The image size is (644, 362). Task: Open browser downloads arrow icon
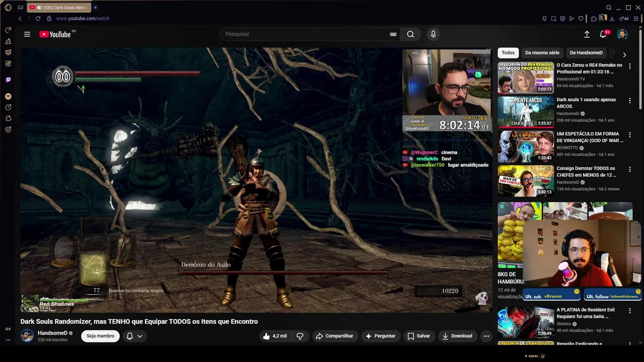(612, 19)
